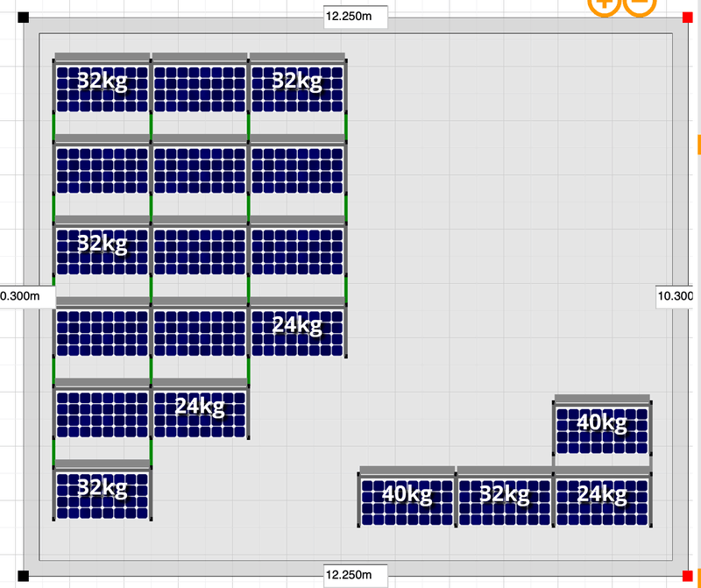Select the middle panel in the fourth row

click(200, 333)
